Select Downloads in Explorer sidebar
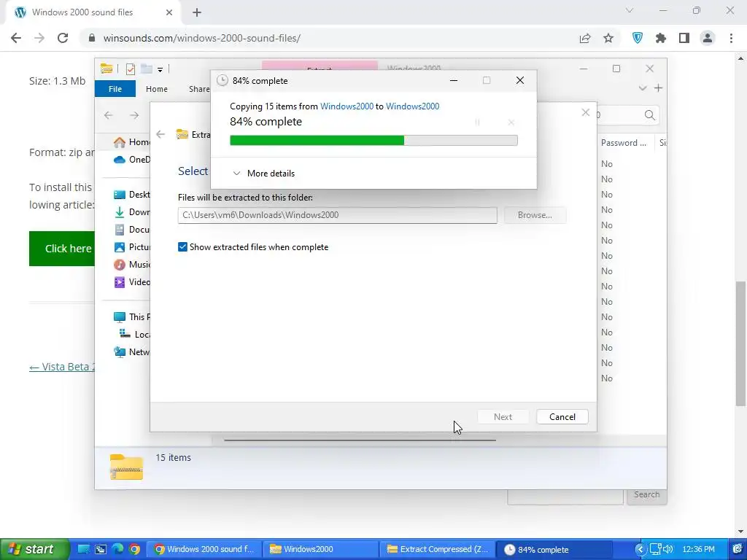747x560 pixels. 132,212
